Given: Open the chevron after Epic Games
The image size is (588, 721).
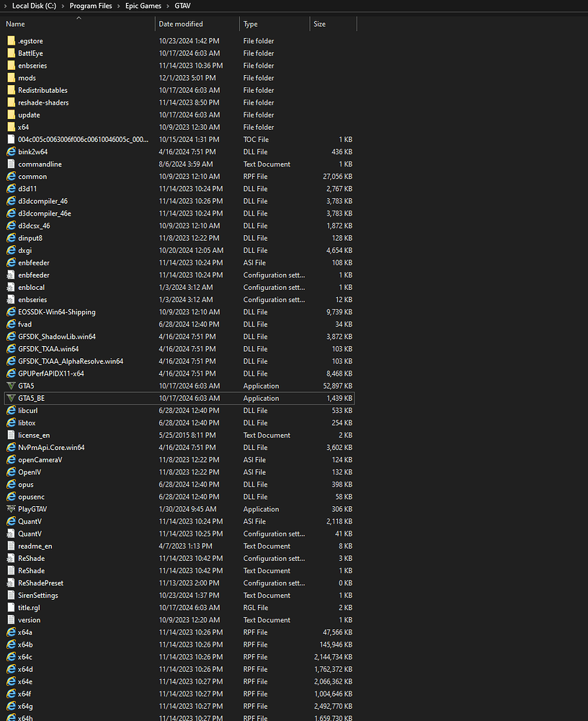Looking at the screenshot, I should 168,6.
